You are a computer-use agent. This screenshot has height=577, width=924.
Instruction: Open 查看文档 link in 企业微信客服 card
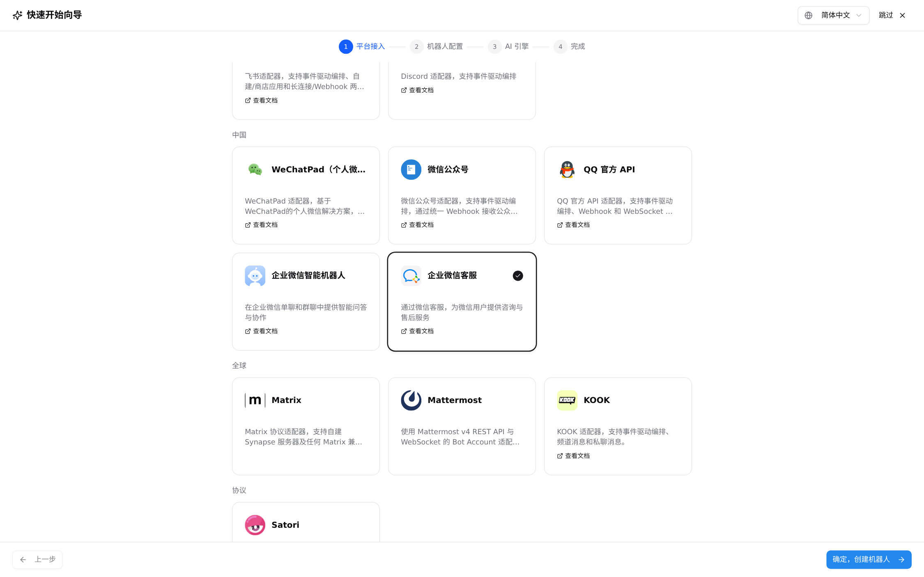click(417, 331)
